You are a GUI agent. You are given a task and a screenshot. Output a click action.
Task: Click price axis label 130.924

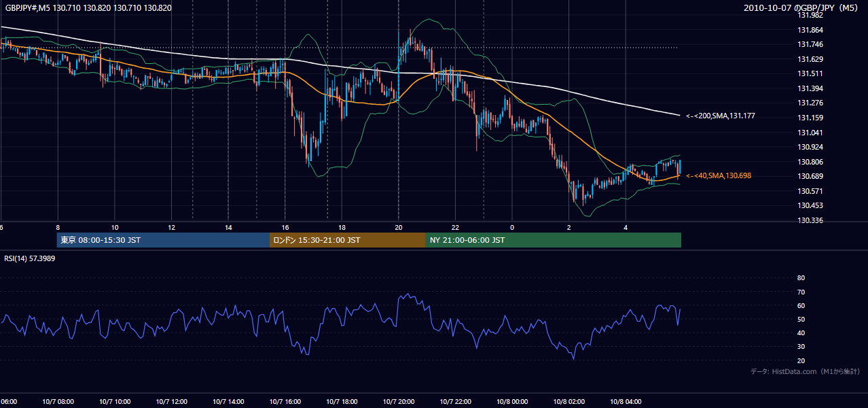[x=809, y=147]
